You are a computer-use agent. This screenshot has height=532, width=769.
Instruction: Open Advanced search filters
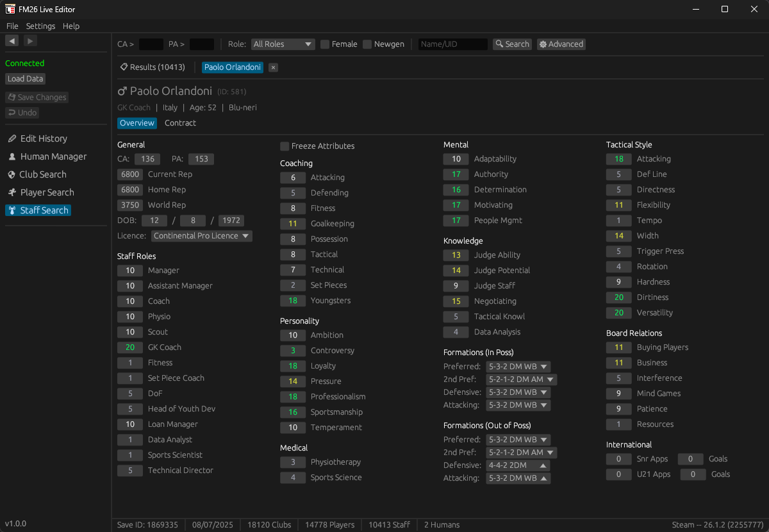(561, 44)
